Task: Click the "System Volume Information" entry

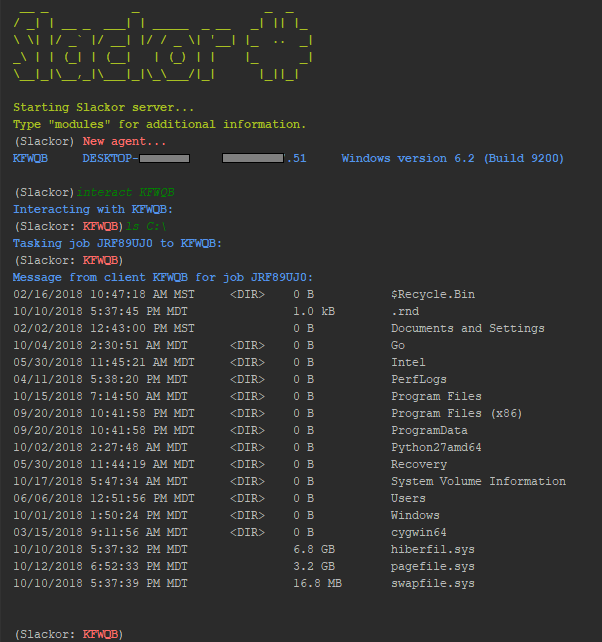Action: pos(478,482)
